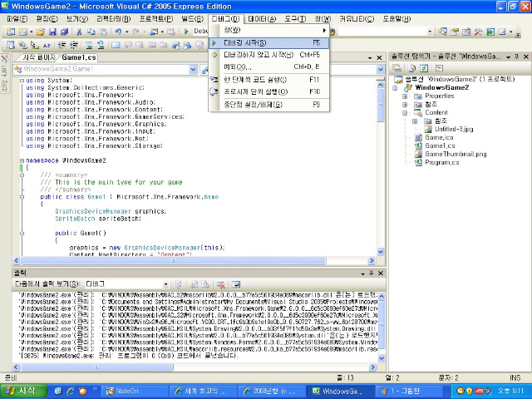Click the Cut scissors icon
This screenshot has width=532, height=399.
coord(79,32)
